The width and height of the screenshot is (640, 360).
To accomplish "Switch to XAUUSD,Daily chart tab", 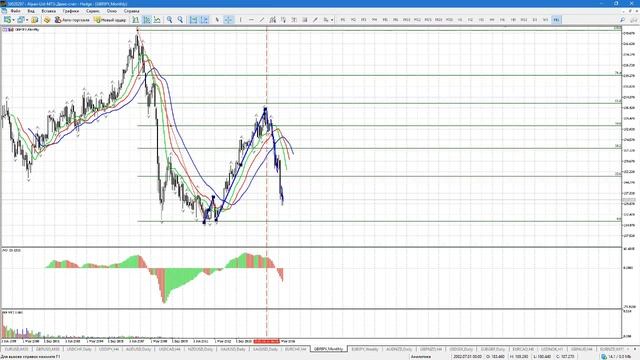I will coord(233,349).
